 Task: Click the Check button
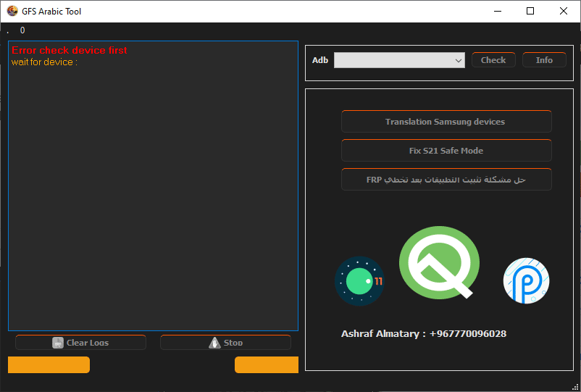493,60
